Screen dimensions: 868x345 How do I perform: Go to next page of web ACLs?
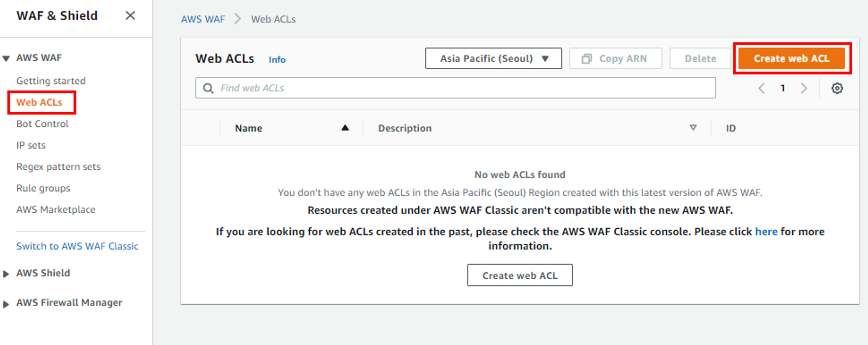point(804,88)
